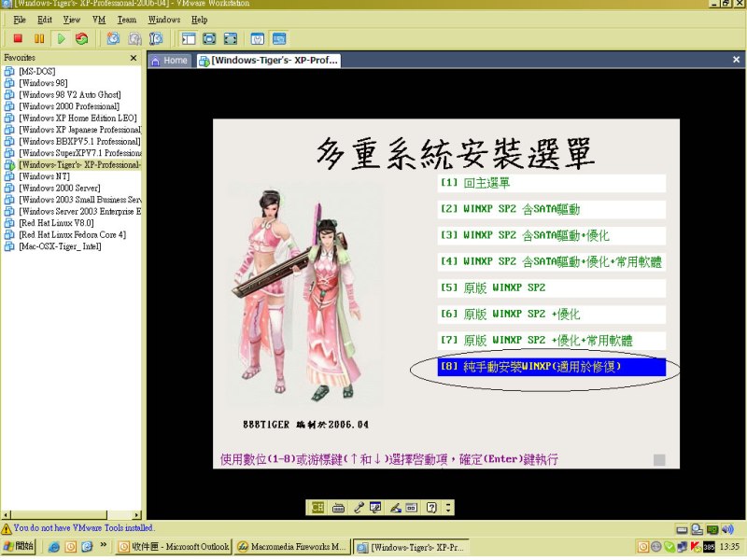Select [Mac-OSX-Tiger_Intel] in Favorites
747x560 pixels.
(x=60, y=246)
